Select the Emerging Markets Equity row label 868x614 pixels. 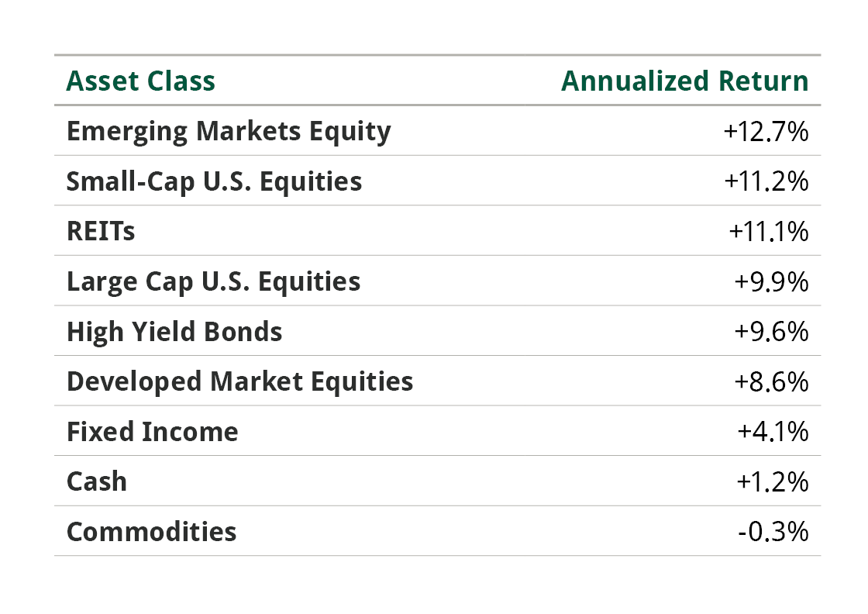229,132
